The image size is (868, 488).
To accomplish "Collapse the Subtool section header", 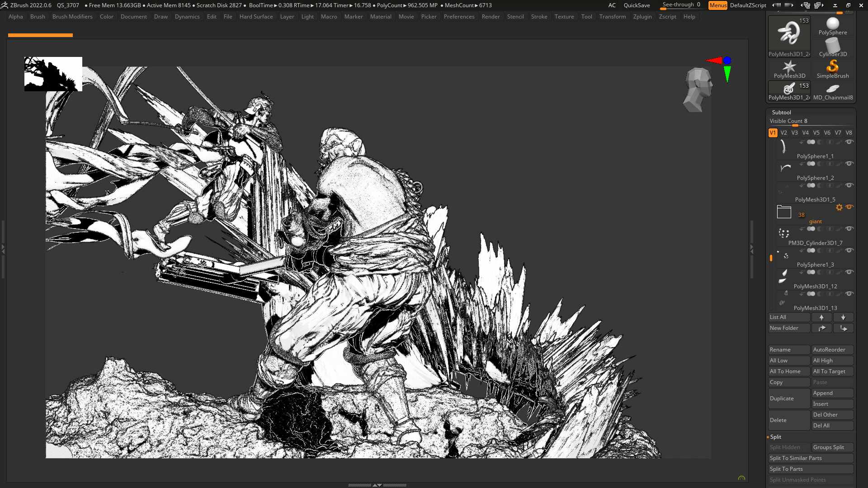I will click(x=781, y=113).
